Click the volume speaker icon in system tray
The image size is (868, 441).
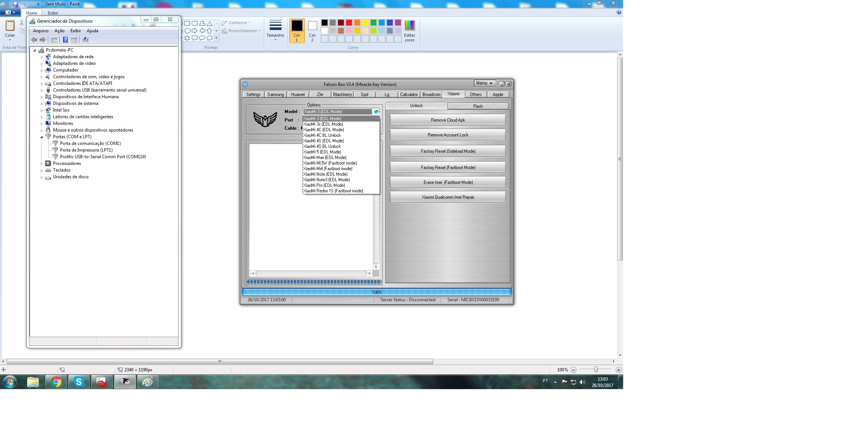[582, 382]
